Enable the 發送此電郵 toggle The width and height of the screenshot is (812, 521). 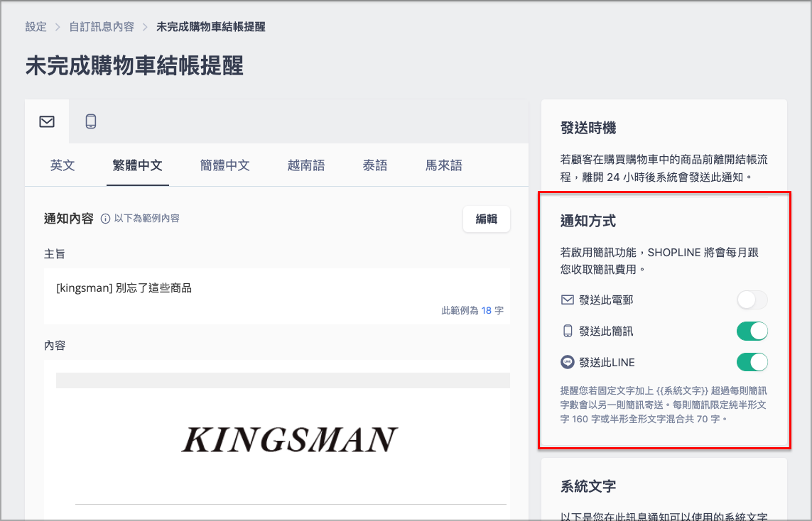tap(752, 300)
